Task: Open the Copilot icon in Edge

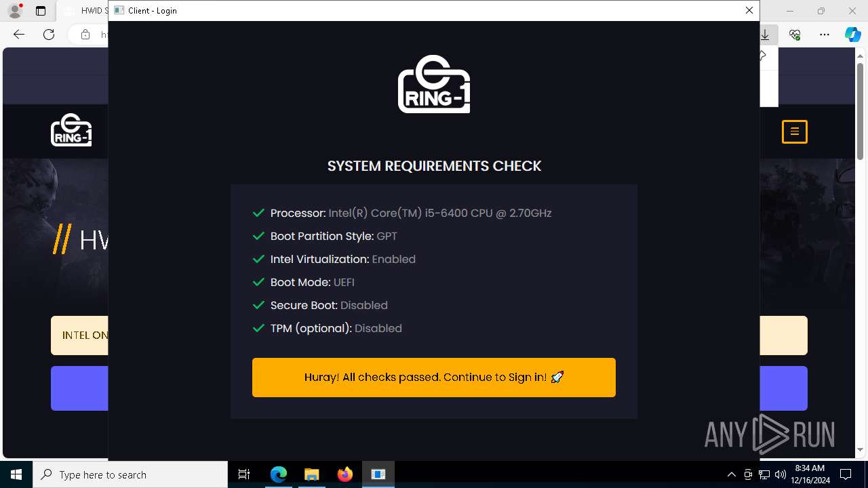Action: tap(852, 35)
